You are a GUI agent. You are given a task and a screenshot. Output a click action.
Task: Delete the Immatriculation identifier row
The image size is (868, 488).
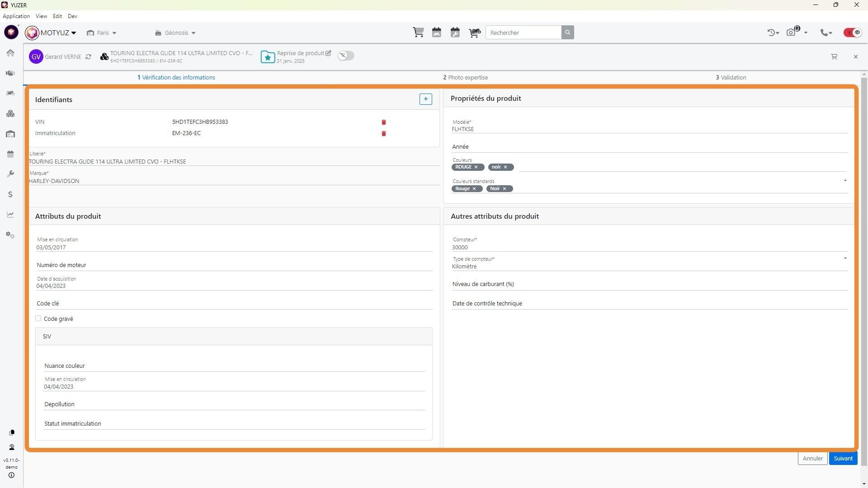[x=384, y=133]
